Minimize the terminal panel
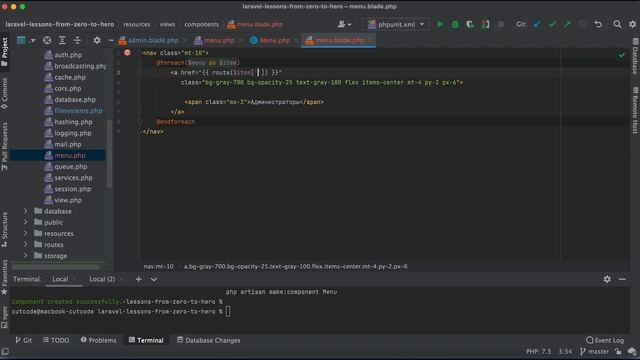The image size is (640, 360). (622, 279)
